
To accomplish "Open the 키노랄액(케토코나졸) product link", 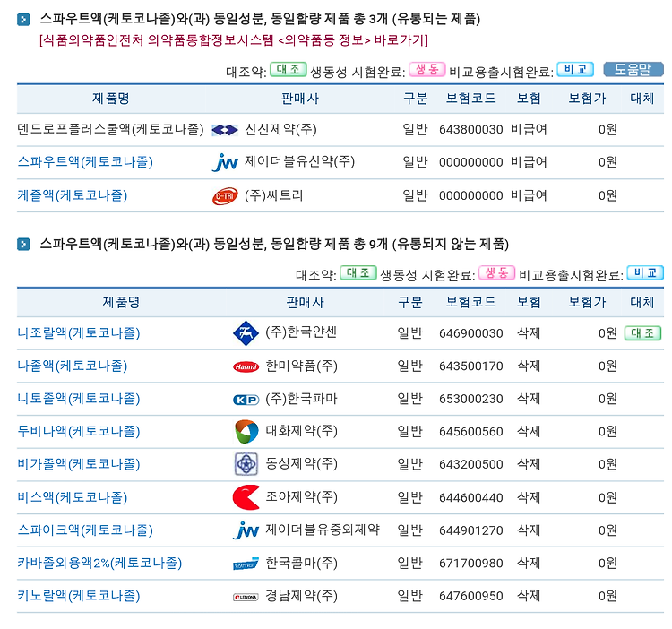I will [79, 596].
